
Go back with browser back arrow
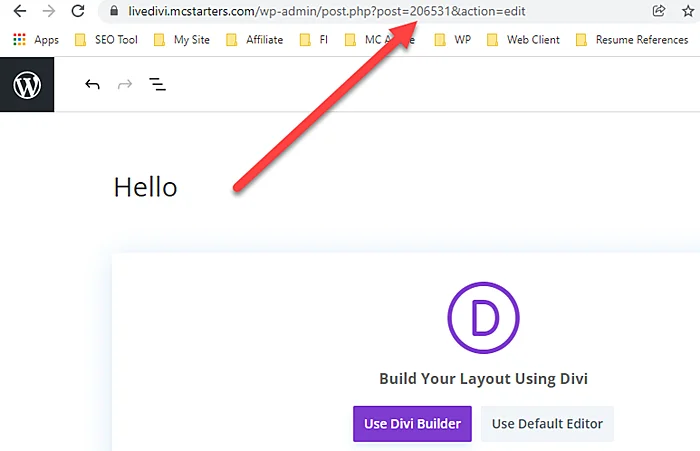point(20,11)
